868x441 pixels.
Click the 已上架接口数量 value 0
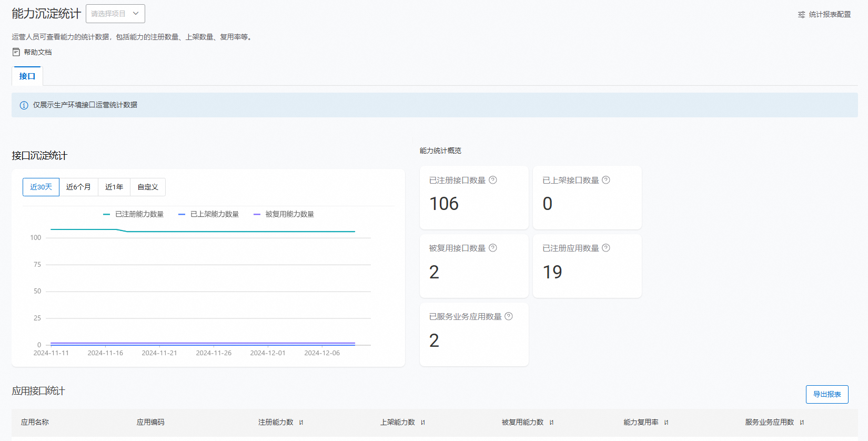[x=548, y=204]
